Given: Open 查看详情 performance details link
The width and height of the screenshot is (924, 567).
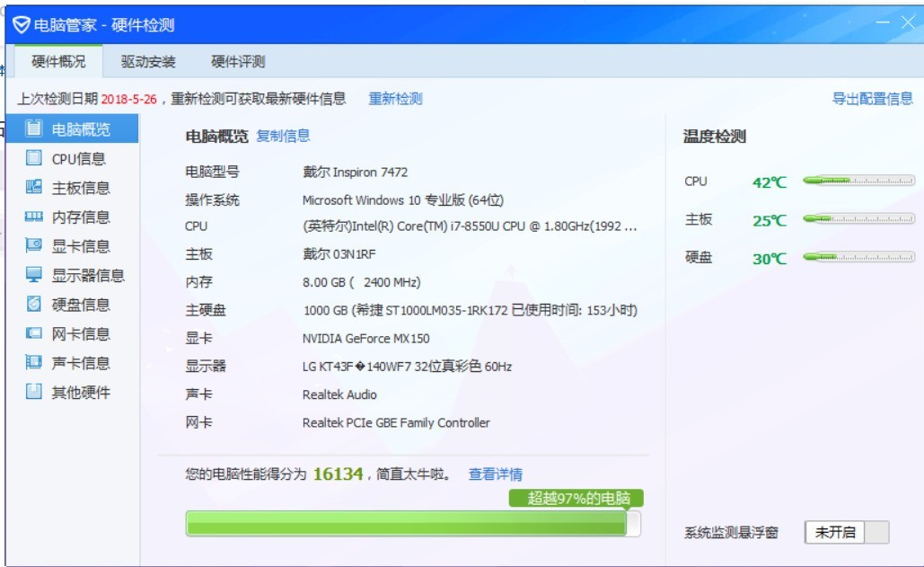Looking at the screenshot, I should click(x=495, y=474).
